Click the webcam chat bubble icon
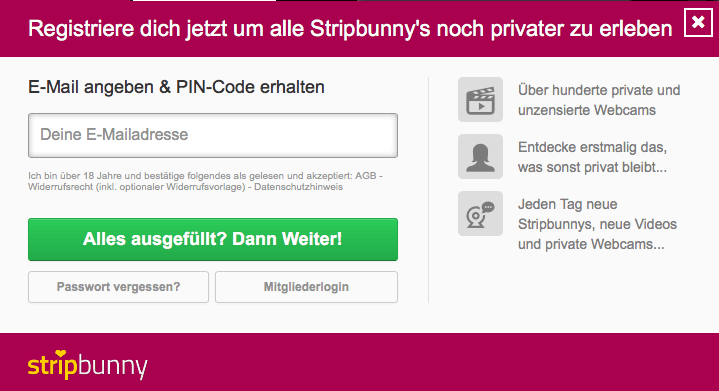This screenshot has height=391, width=719. pos(480,214)
